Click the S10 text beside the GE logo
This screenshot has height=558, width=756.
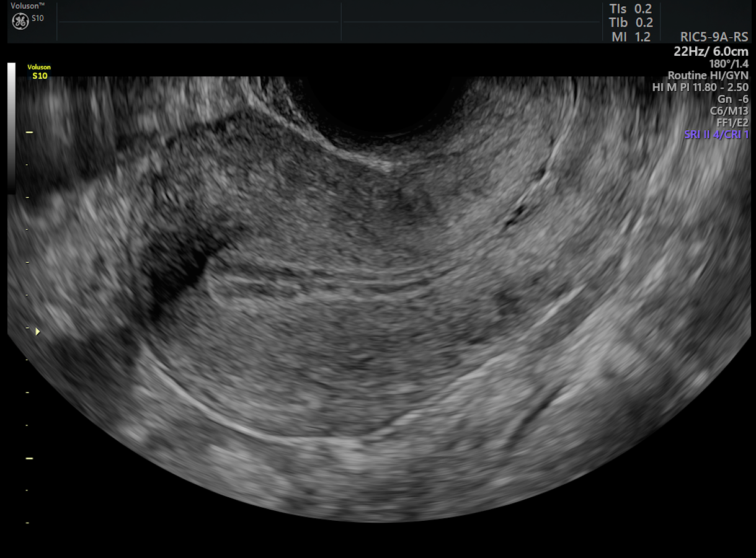(x=38, y=19)
